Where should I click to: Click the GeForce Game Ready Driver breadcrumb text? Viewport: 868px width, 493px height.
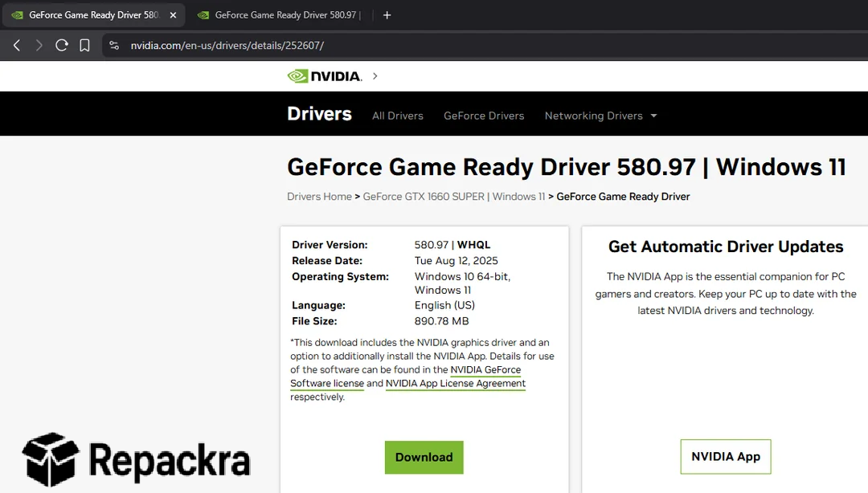(x=623, y=197)
